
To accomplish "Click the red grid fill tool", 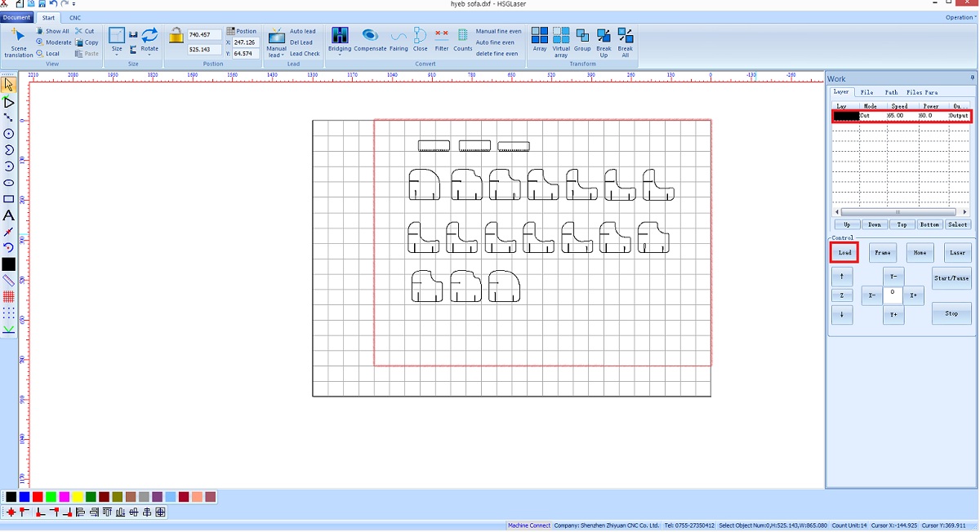I will pyautogui.click(x=8, y=297).
